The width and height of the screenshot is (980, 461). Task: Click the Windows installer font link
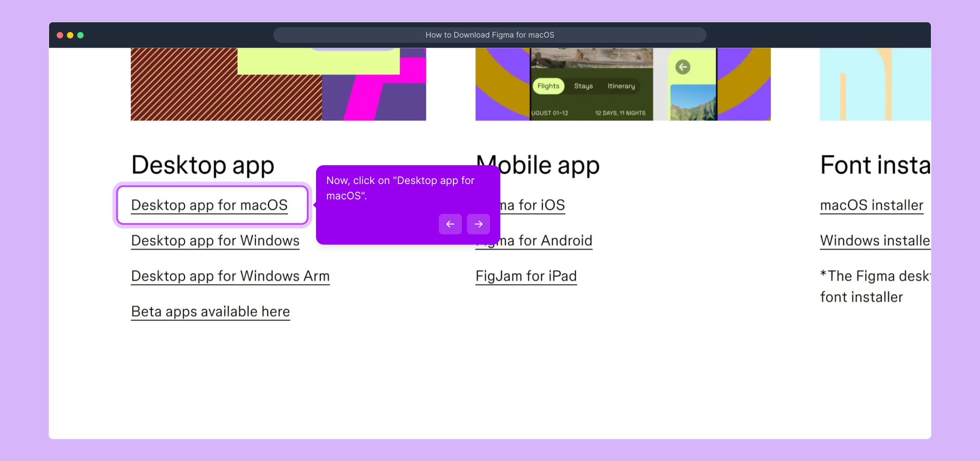coord(874,241)
